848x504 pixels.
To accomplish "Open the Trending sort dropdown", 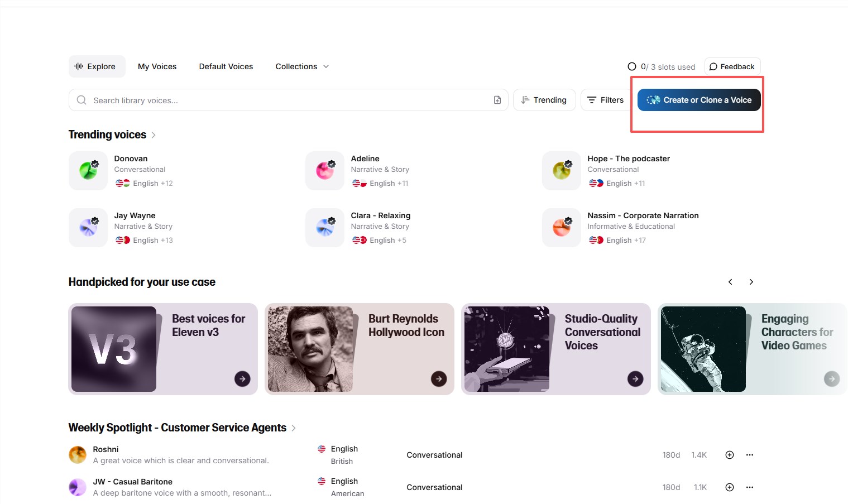I will (544, 100).
